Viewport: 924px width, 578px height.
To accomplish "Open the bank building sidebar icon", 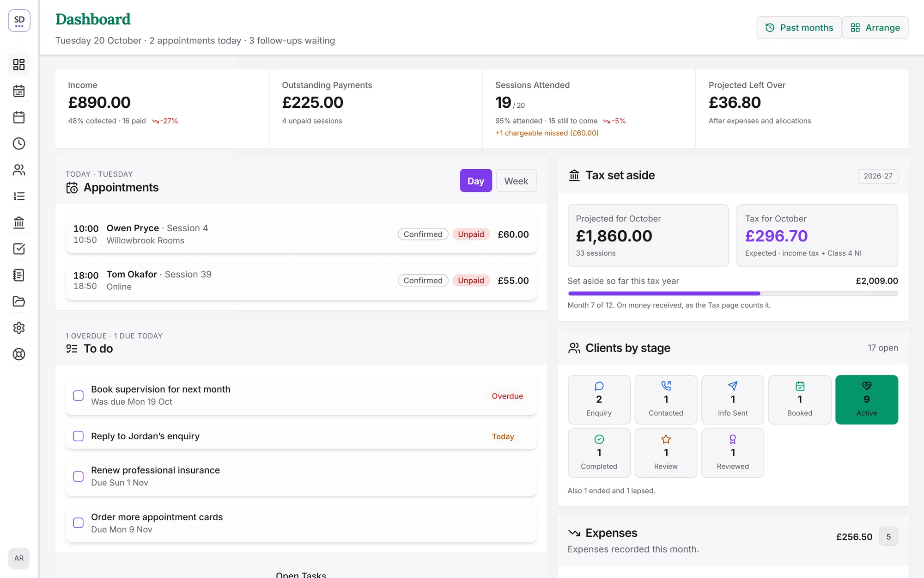I will [19, 222].
